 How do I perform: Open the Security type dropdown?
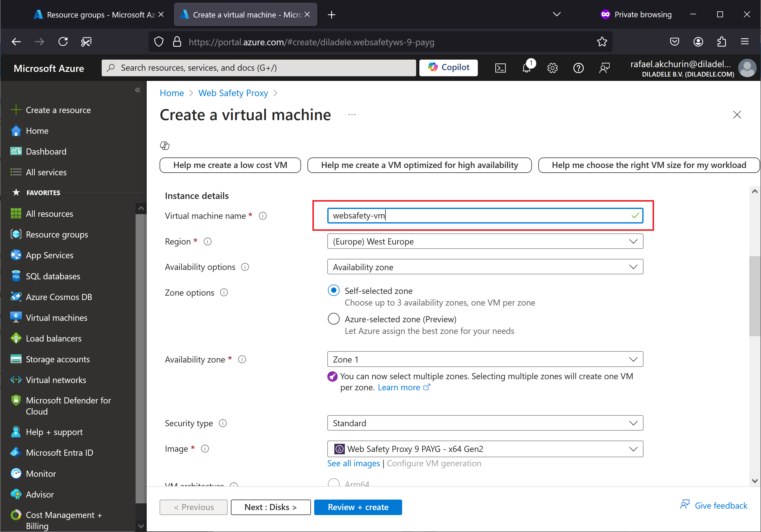[x=485, y=423]
